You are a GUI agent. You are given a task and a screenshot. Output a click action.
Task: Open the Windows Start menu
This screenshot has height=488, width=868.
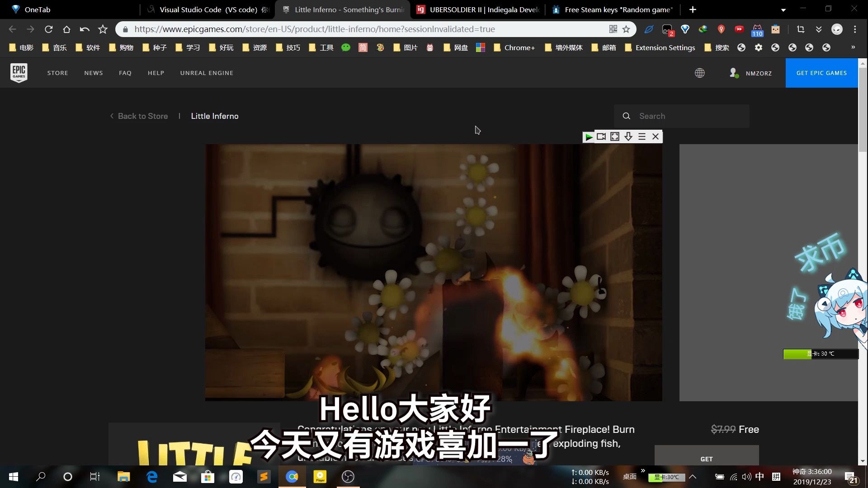[14, 477]
